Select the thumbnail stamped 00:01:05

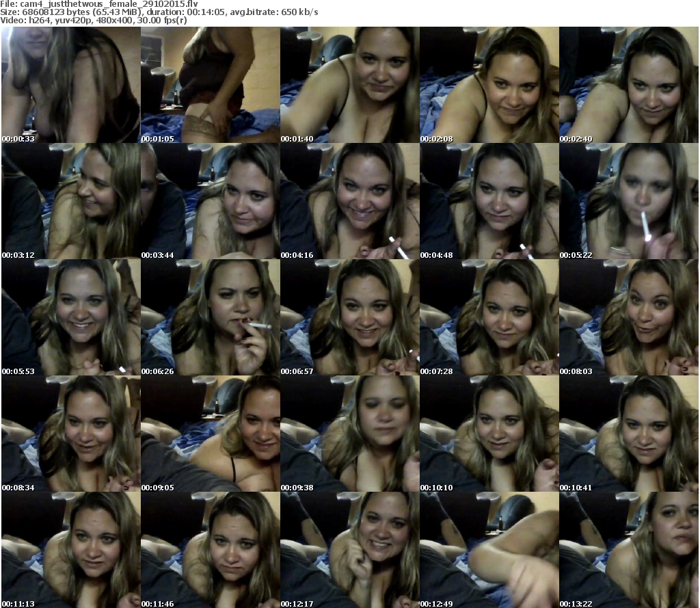point(211,85)
